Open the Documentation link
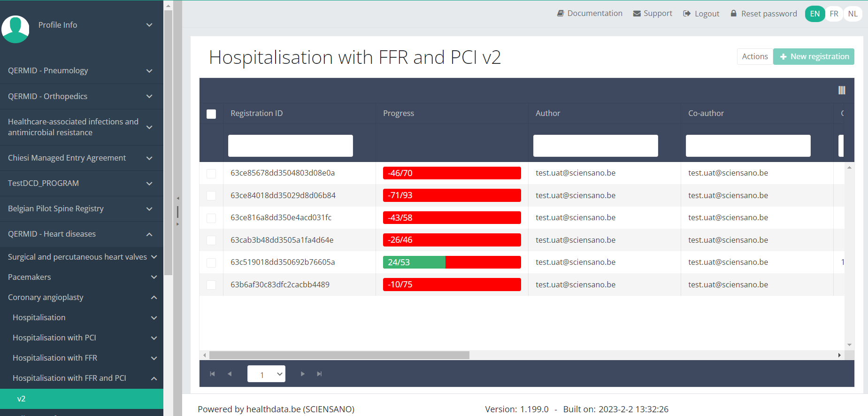Screen dimensions: 868x416 (x=590, y=13)
